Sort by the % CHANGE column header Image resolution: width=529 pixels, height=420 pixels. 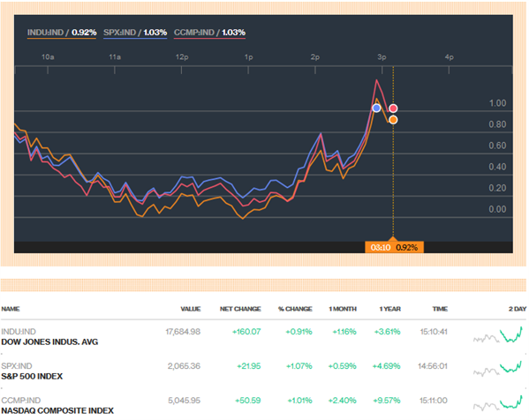coord(295,309)
